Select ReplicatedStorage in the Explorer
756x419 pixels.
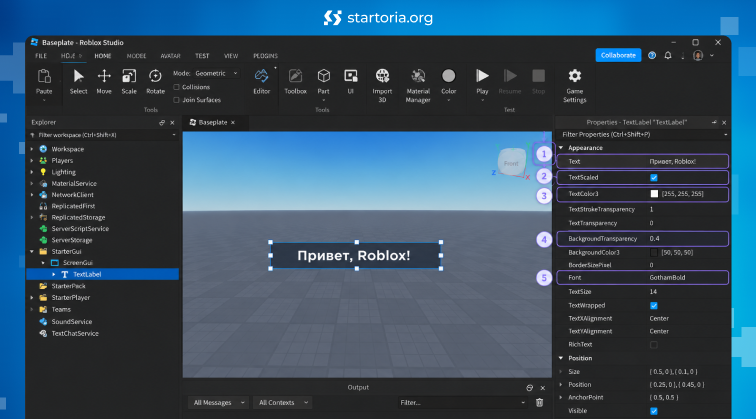(78, 217)
